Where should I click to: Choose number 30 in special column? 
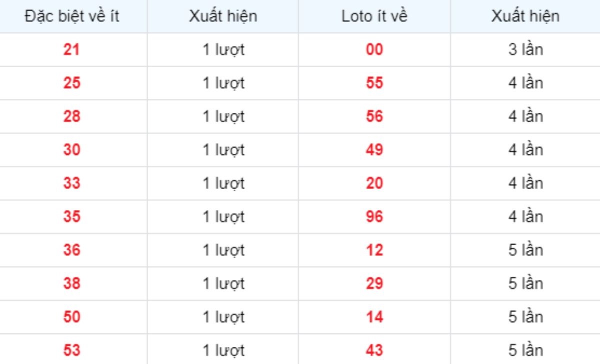click(71, 150)
